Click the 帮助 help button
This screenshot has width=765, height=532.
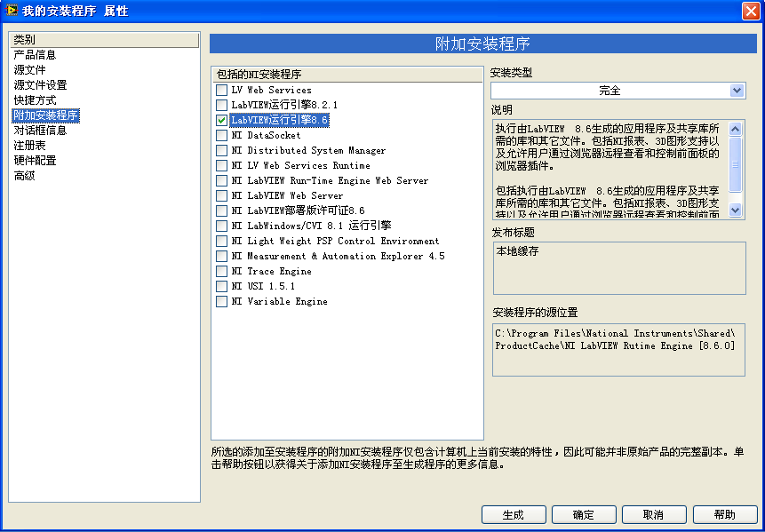tap(724, 515)
